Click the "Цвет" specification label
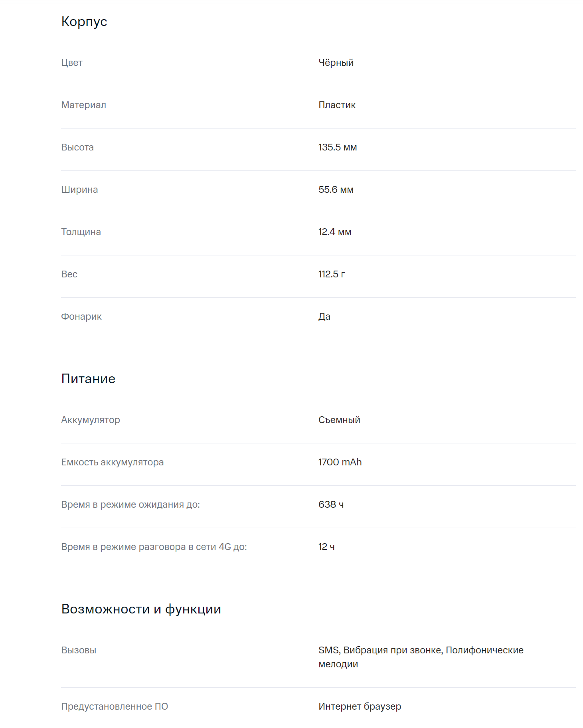This screenshot has height=728, width=583. (72, 63)
